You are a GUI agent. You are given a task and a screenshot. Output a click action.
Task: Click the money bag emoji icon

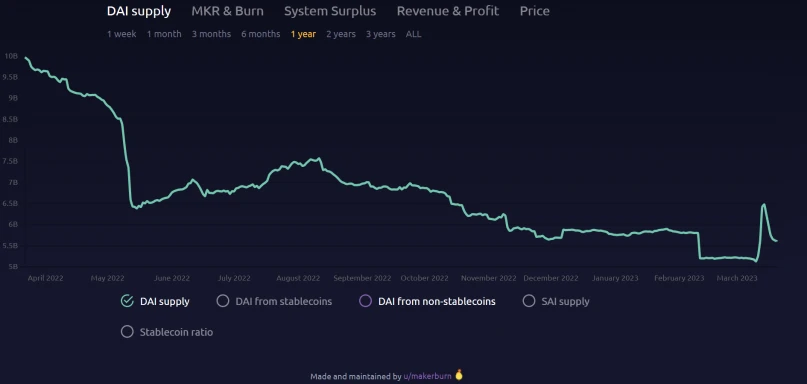pos(459,375)
